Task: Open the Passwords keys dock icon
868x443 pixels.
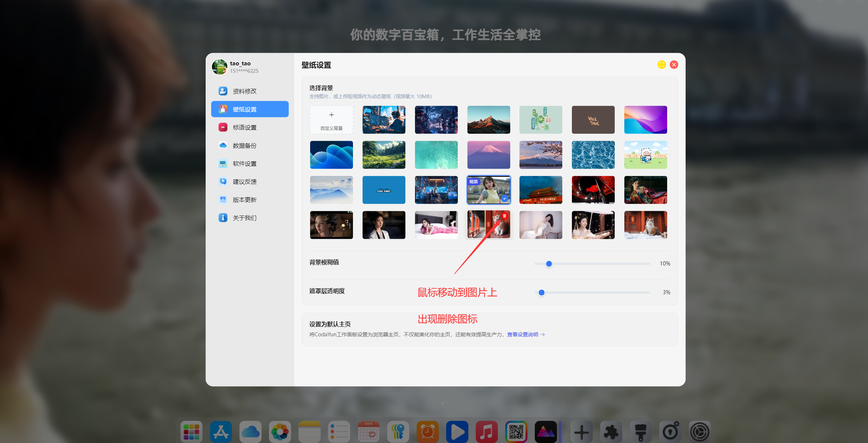Action: pyautogui.click(x=398, y=432)
